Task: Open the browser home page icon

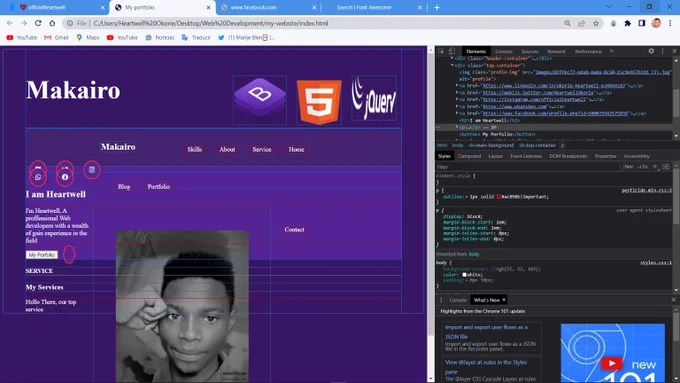Action: click(52, 23)
